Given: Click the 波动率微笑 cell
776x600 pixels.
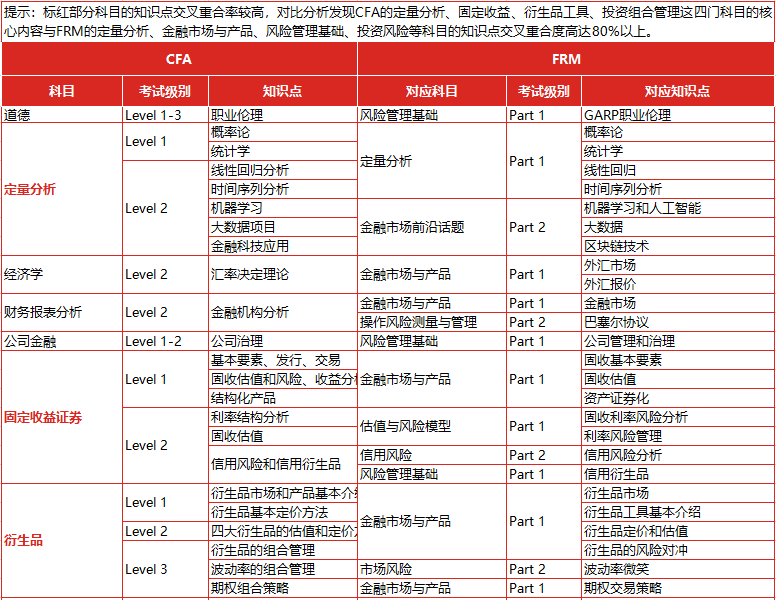Looking at the screenshot, I should 678,569.
